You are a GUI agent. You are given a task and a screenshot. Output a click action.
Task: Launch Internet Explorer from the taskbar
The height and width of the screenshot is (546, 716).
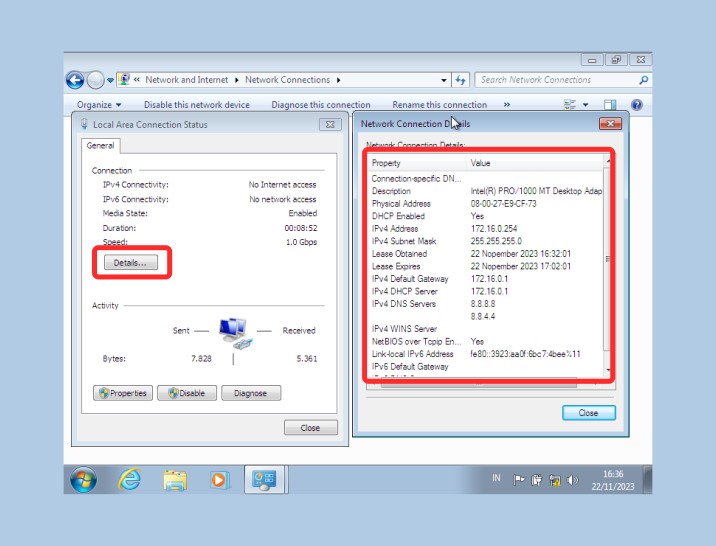point(130,480)
